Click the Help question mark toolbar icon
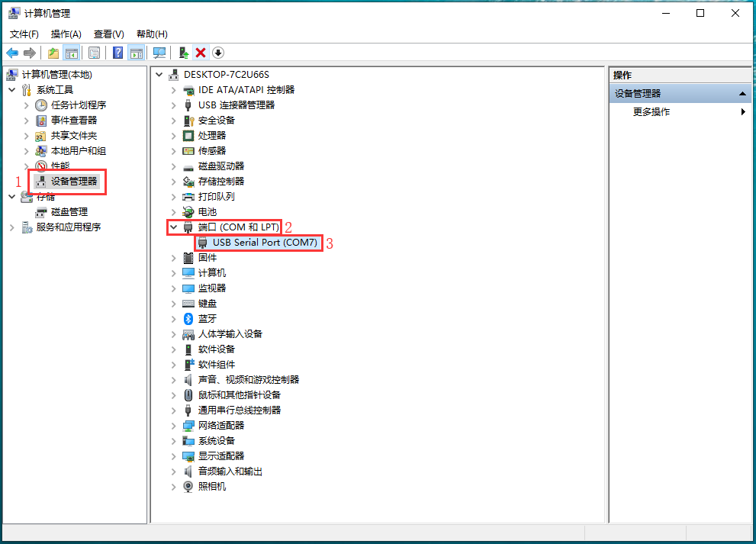The height and width of the screenshot is (544, 756). point(117,52)
